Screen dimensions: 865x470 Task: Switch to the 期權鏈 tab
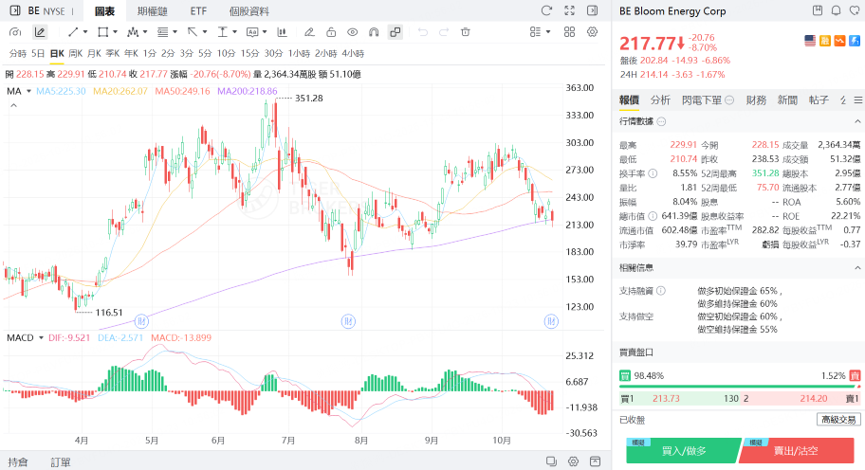coord(152,11)
